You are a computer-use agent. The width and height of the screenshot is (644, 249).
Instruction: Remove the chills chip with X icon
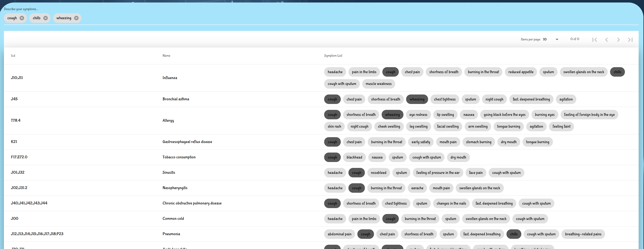(x=46, y=18)
